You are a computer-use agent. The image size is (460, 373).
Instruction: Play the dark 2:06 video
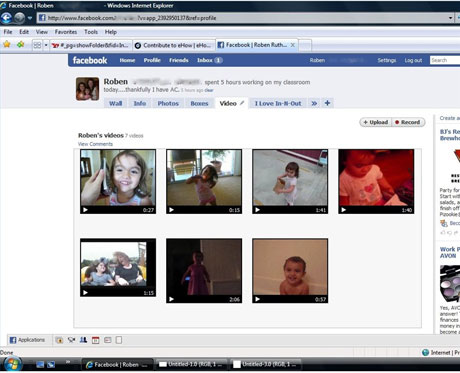pos(204,271)
